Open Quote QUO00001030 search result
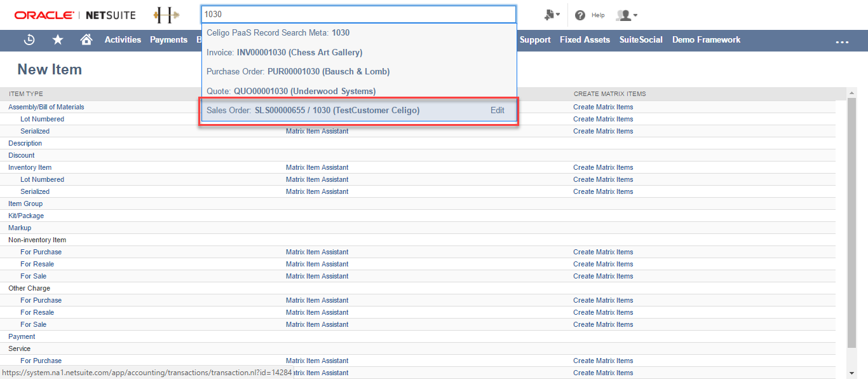Screen dimensions: 868x379 pyautogui.click(x=359, y=91)
